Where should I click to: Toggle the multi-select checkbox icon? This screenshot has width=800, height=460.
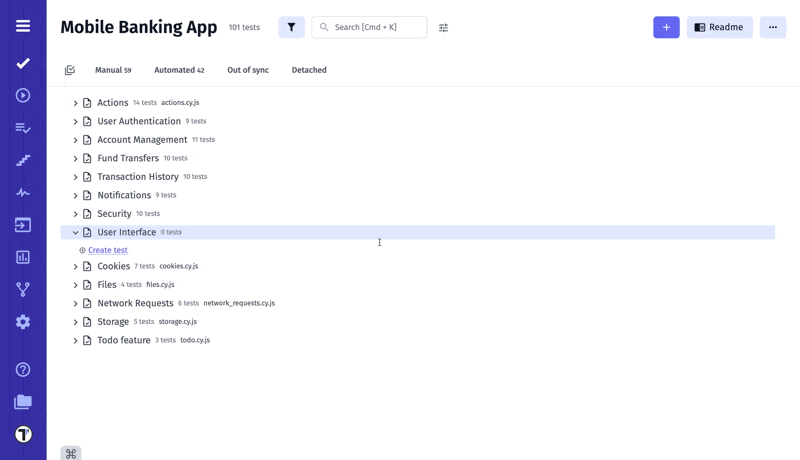point(70,70)
